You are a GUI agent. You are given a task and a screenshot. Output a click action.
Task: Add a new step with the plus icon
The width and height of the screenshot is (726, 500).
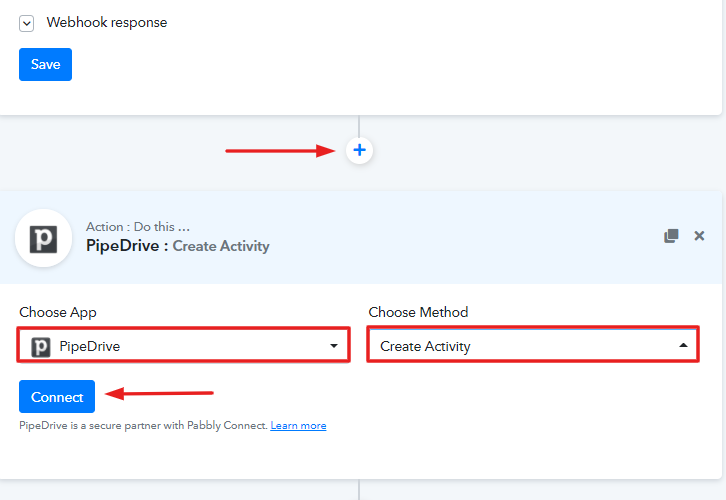coord(359,150)
